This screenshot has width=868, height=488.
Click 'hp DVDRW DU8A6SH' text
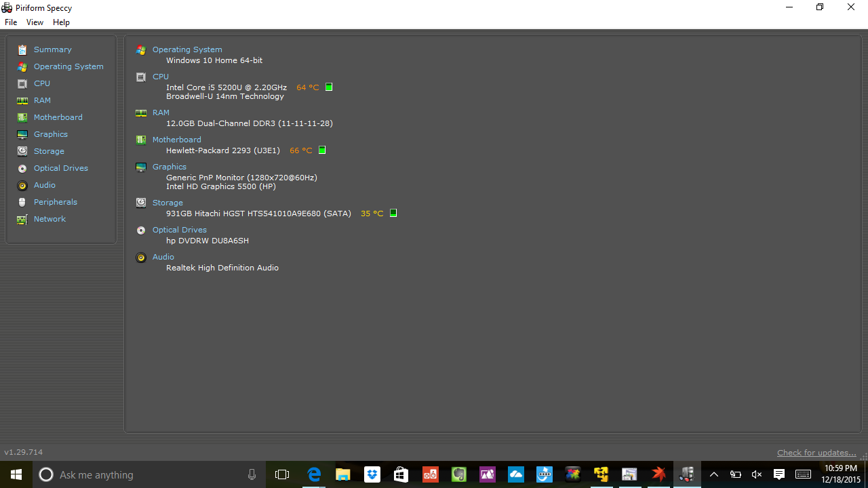(x=208, y=241)
